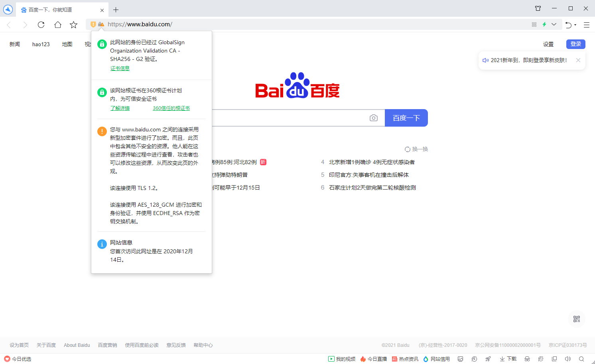
Task: Click the green lightning speed-mode icon
Action: click(544, 24)
